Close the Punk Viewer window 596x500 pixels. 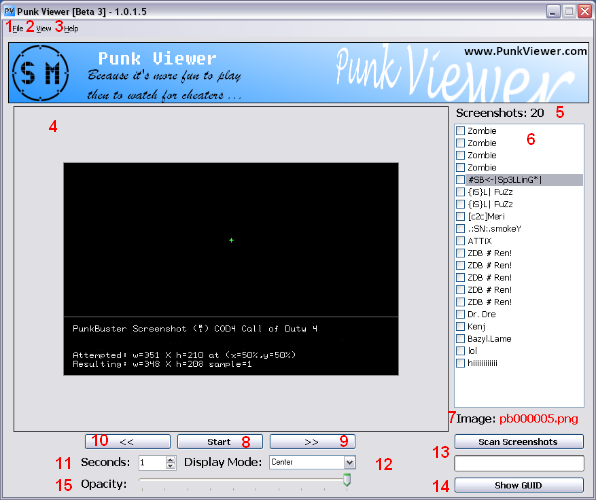tap(584, 11)
